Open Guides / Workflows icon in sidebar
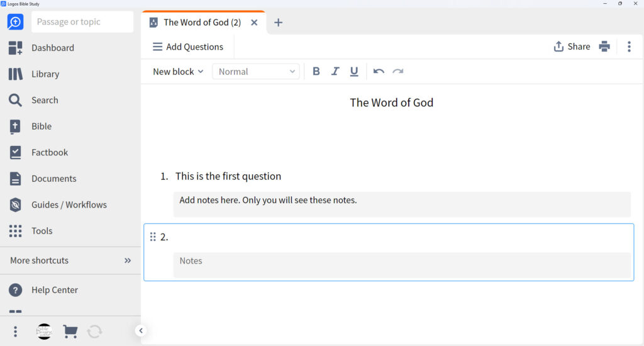This screenshot has height=346, width=644. coord(15,204)
